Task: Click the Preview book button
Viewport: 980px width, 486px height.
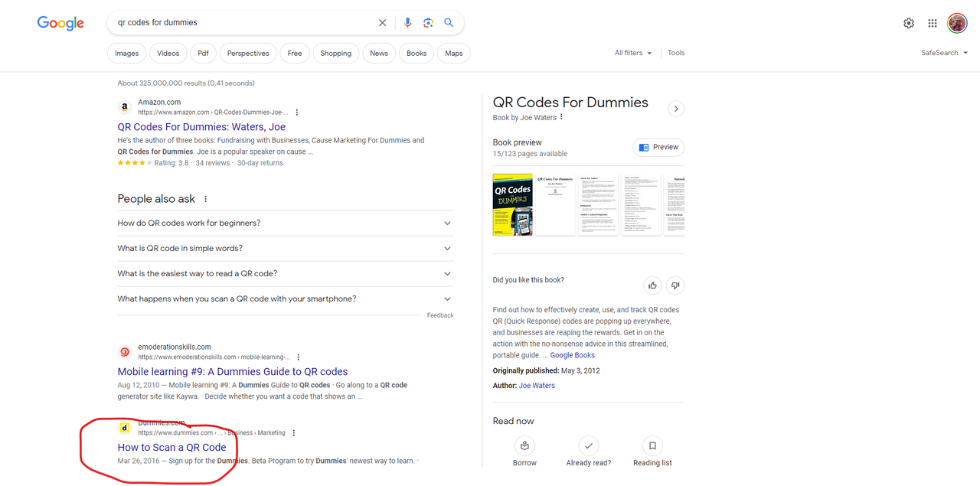Action: click(x=658, y=147)
